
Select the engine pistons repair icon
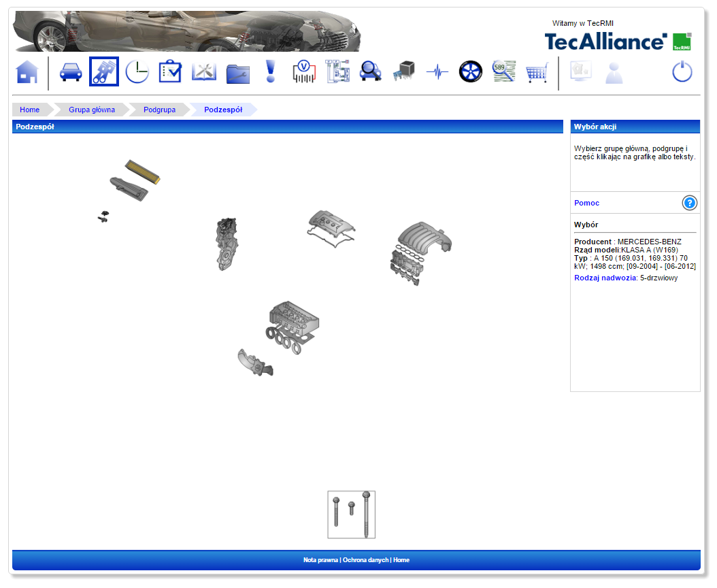coord(104,71)
